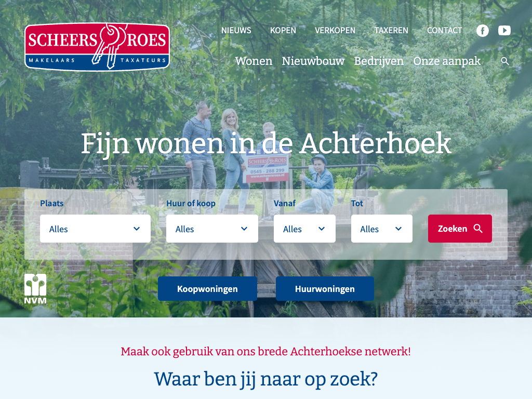Open the Nieuws menu item
The height and width of the screenshot is (399, 532).
point(236,31)
